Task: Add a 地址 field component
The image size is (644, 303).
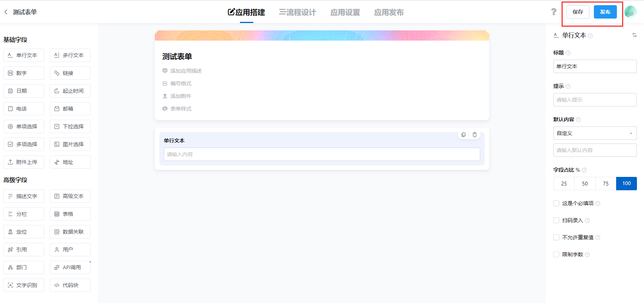Action: click(70, 162)
